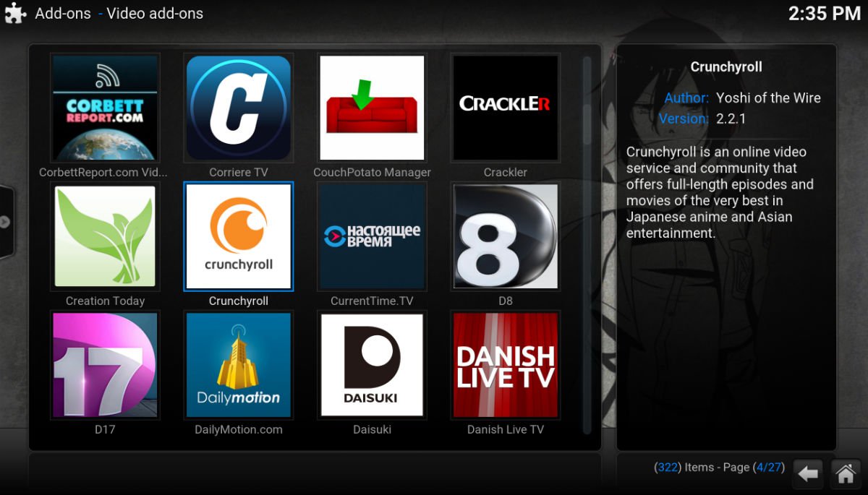Click the clock showing 2:35 PM
The width and height of the screenshot is (868, 495).
click(x=825, y=14)
